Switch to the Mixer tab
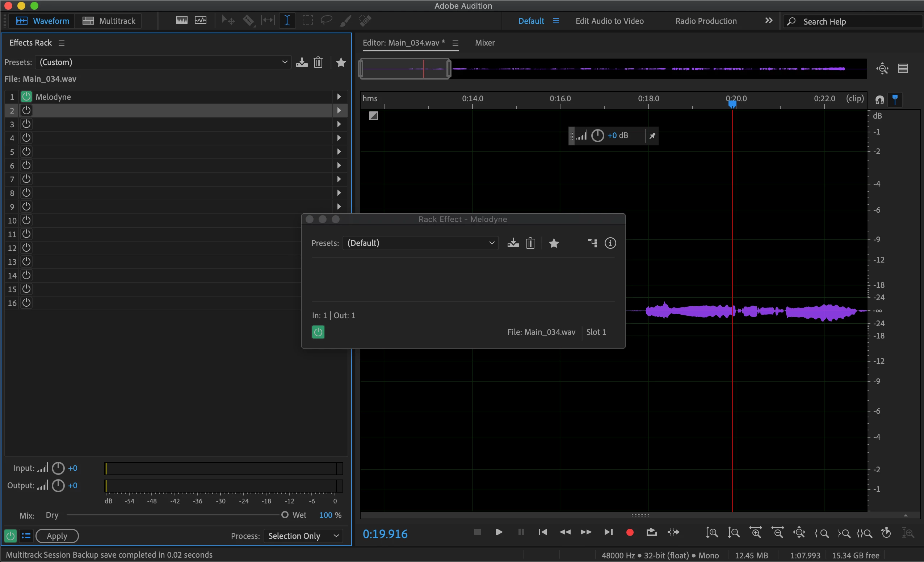 484,43
